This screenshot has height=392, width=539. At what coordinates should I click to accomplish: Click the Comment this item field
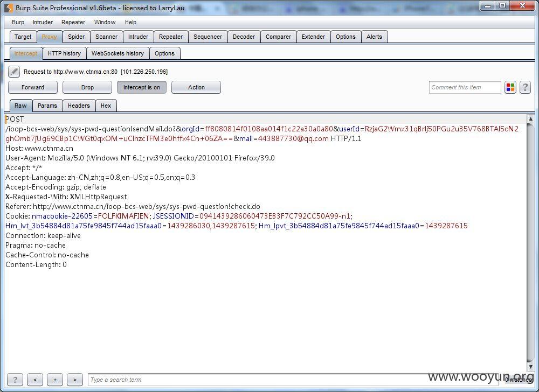click(x=465, y=87)
